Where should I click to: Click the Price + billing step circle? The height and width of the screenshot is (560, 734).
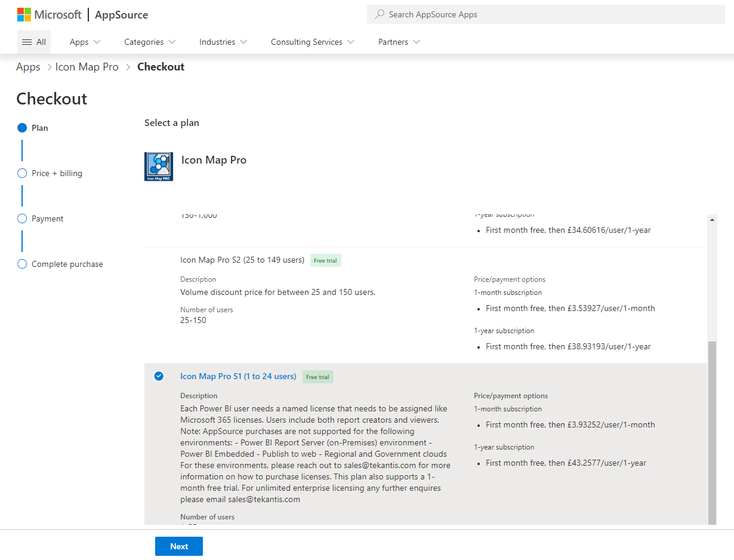(22, 173)
